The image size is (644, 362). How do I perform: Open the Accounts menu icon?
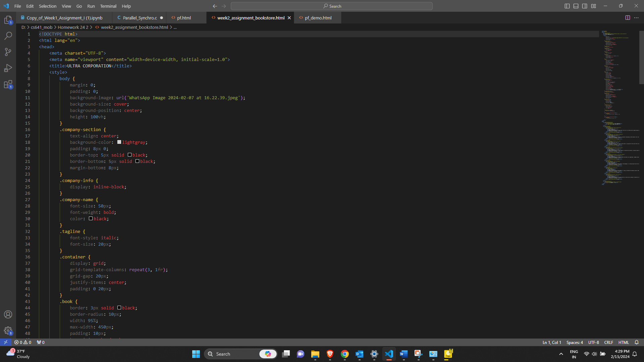coord(8,314)
